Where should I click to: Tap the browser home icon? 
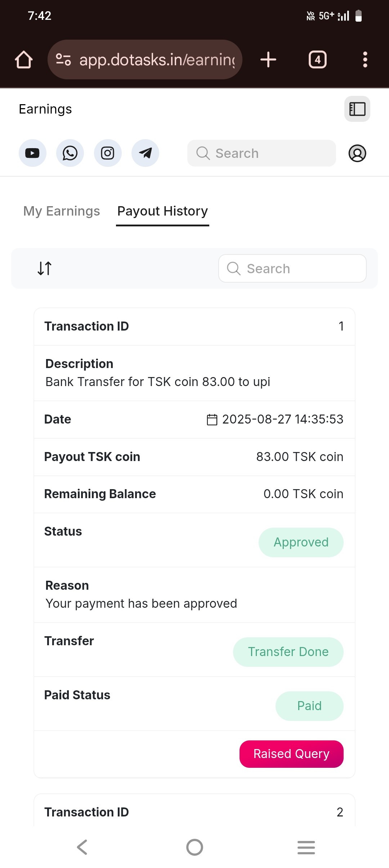(24, 59)
